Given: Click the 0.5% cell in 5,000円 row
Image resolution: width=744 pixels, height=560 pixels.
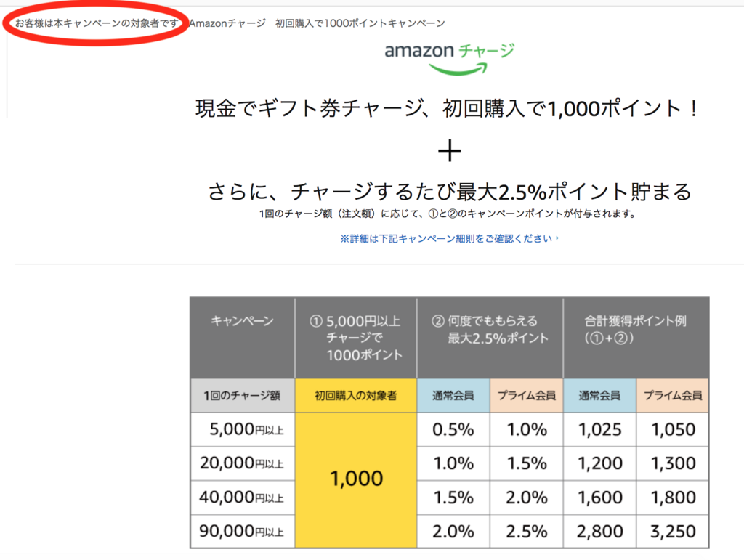Looking at the screenshot, I should point(453,429).
